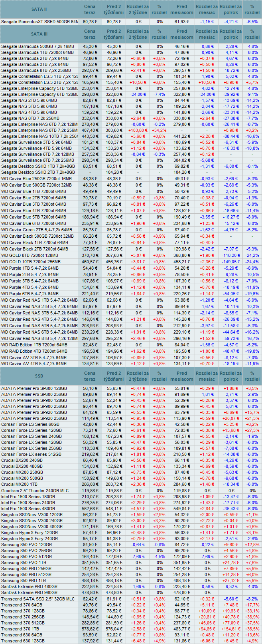The height and width of the screenshot is (644, 262).
Task: Select WD RAID Edition 4TB 7200ot 64MB
Action: pyautogui.click(x=34, y=351)
